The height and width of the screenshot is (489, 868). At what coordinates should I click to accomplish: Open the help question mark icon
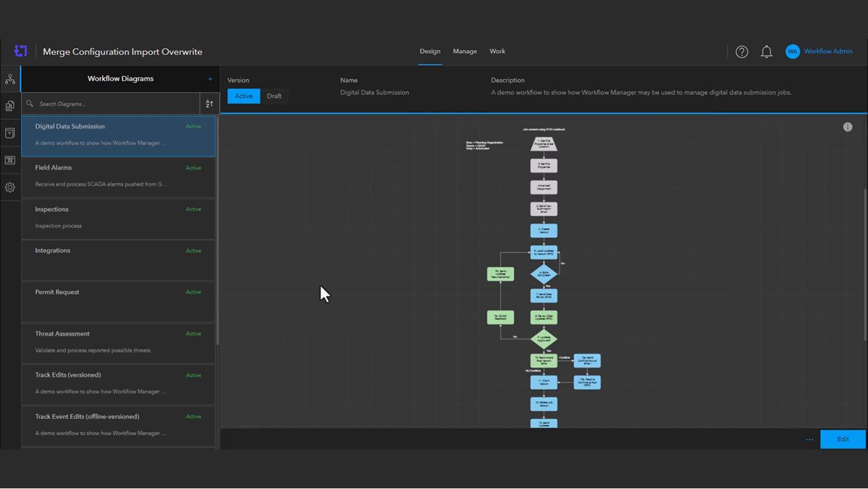pos(741,52)
